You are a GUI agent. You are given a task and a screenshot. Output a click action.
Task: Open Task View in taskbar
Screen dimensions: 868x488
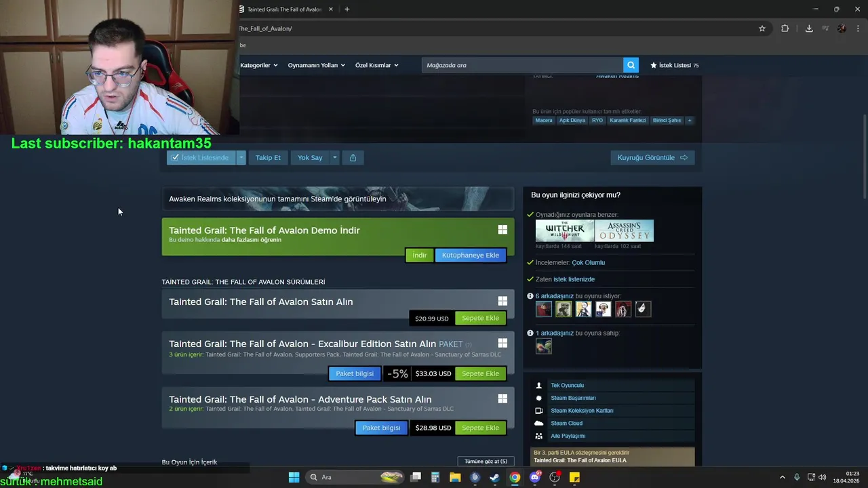[x=416, y=477]
